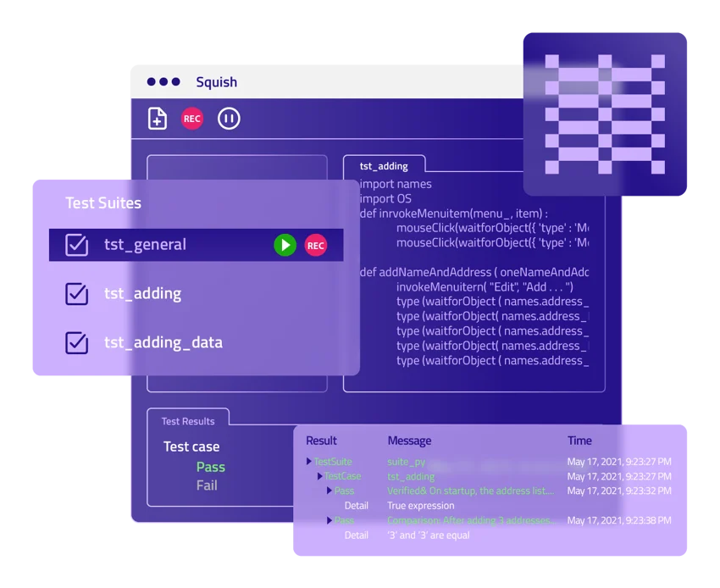The image size is (720, 588).
Task: Click the pause icon in the toolbar
Action: click(x=229, y=119)
